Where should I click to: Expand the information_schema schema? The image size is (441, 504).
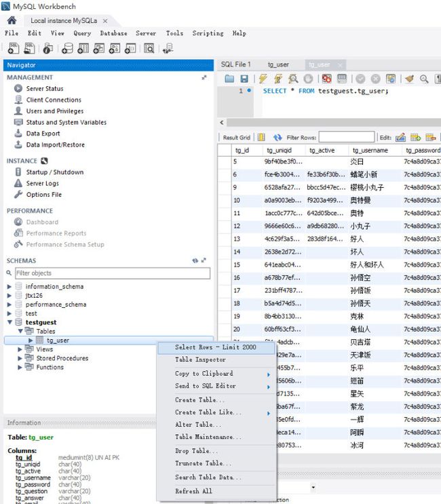pyautogui.click(x=9, y=286)
